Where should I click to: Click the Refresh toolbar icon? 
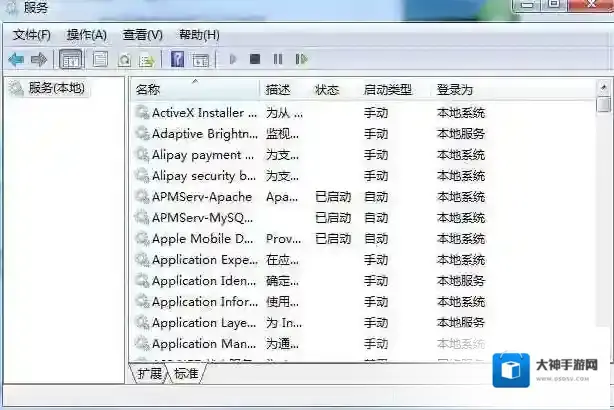[125, 60]
